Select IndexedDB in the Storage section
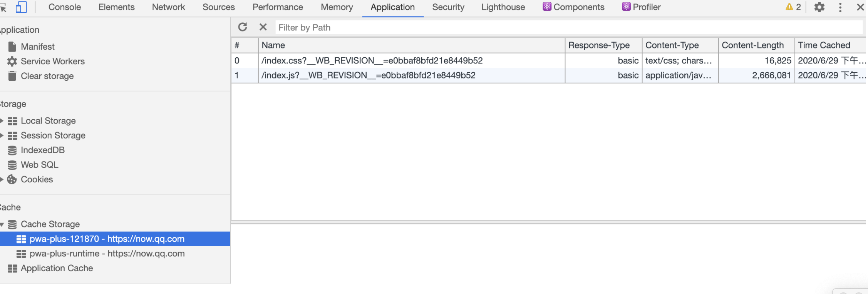The width and height of the screenshot is (868, 294). [x=43, y=150]
